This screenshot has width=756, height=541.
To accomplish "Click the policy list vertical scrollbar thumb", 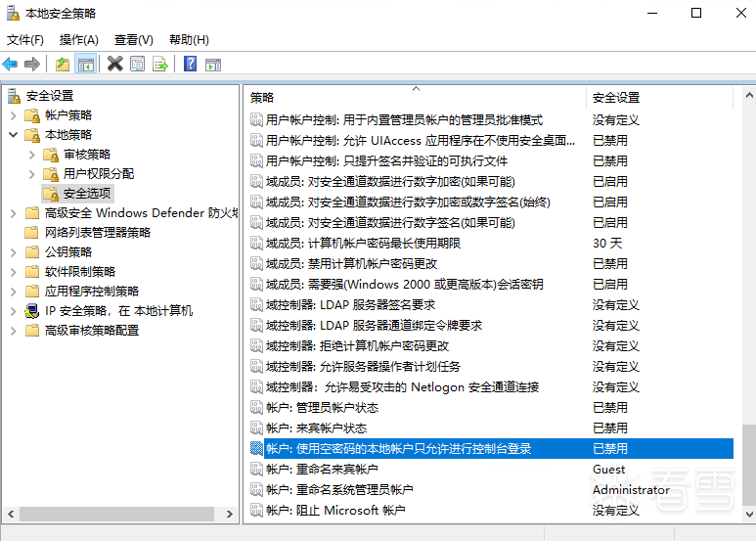I will 749,466.
